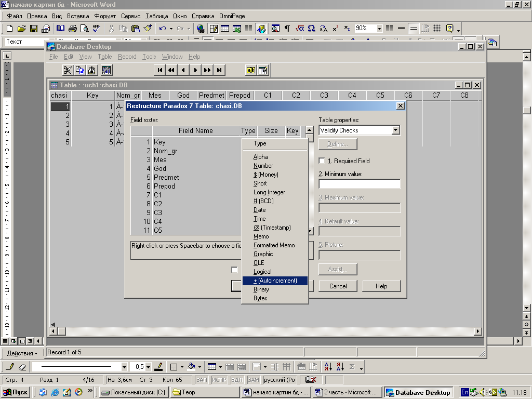Open the 0,5 line weight dropdown
Viewport: 532px width, 399px height.
[148, 367]
